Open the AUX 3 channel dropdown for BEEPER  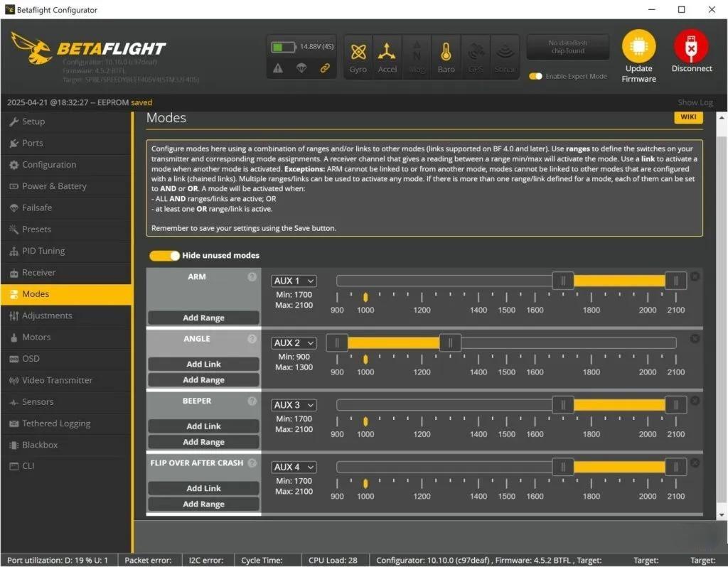[x=294, y=405]
